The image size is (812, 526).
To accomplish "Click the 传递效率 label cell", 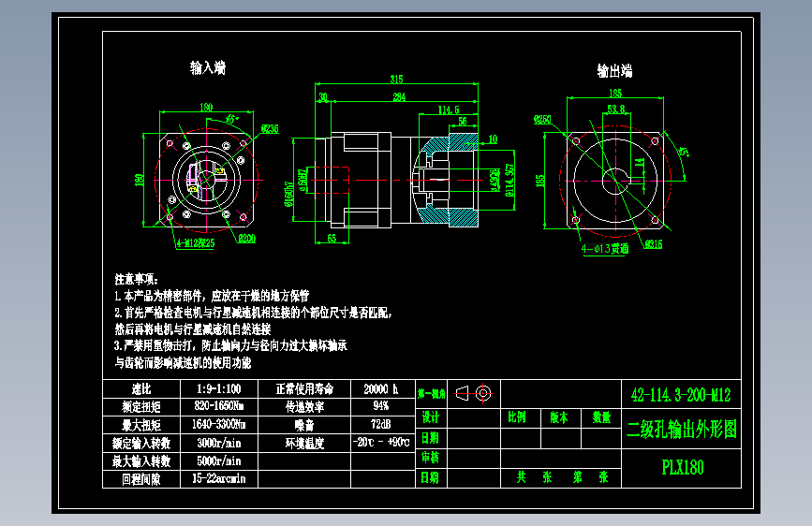I will (x=304, y=407).
